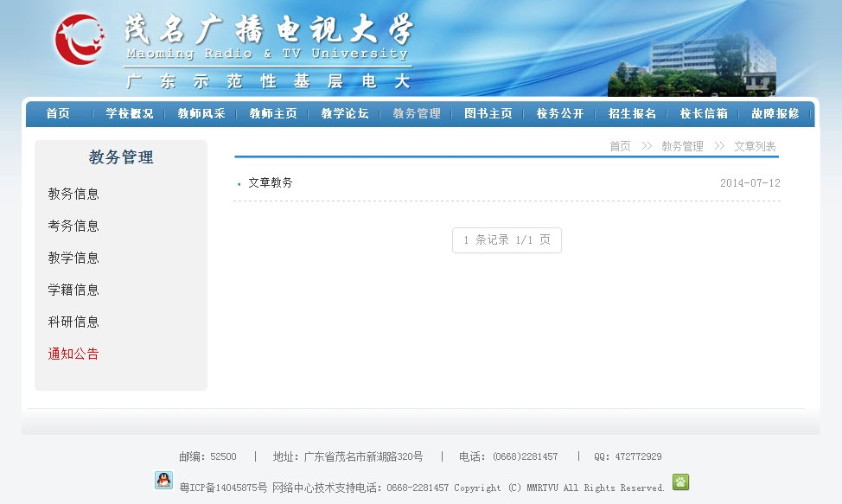Screen dimensions: 842x504
Task: Open 故障报修 navigation item
Action: click(x=775, y=113)
